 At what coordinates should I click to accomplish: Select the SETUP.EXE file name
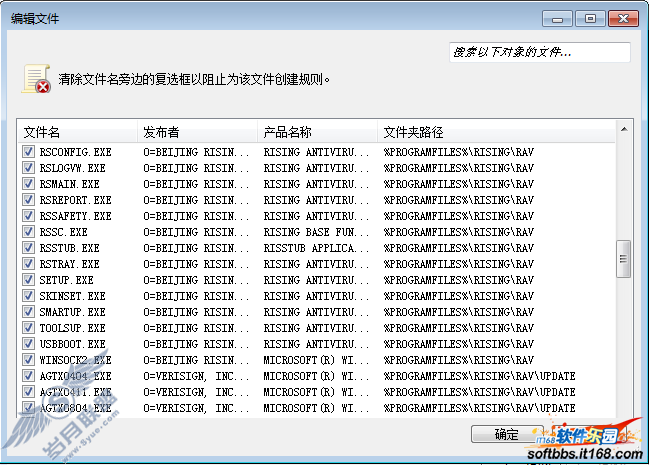coord(66,280)
